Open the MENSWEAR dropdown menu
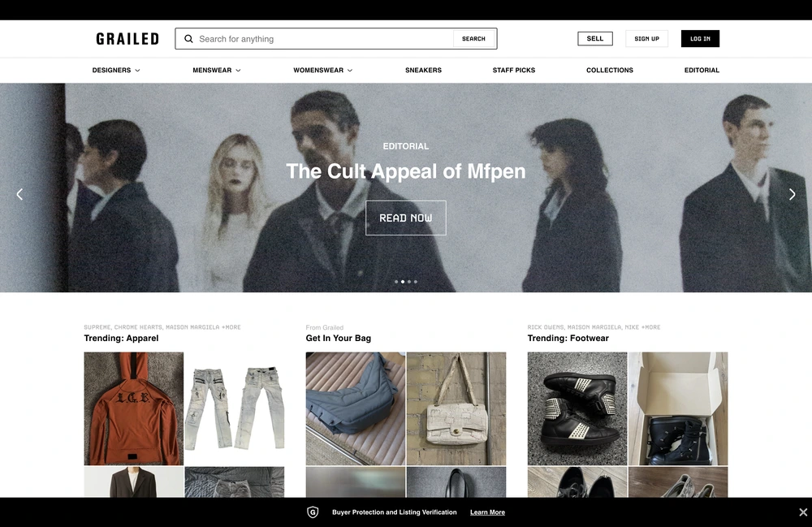Screen dimensions: 812x527 click(215, 70)
